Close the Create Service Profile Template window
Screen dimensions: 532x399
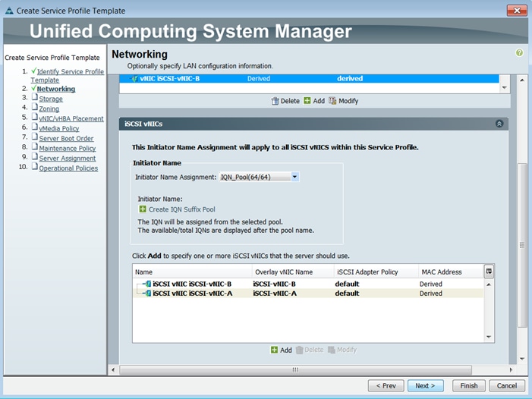[x=517, y=11]
